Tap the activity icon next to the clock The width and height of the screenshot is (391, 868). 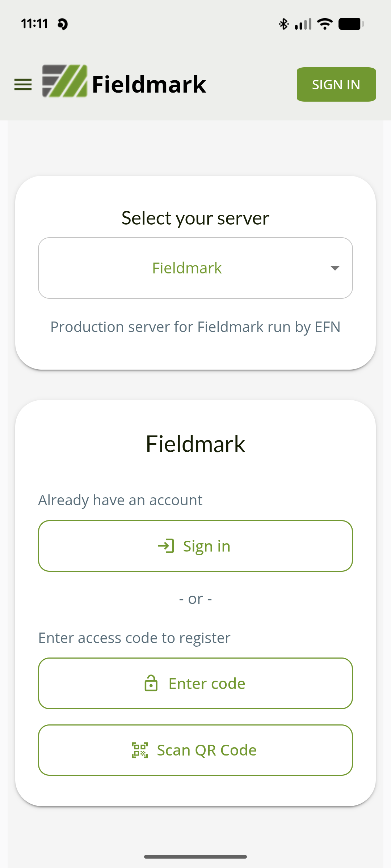(x=63, y=24)
